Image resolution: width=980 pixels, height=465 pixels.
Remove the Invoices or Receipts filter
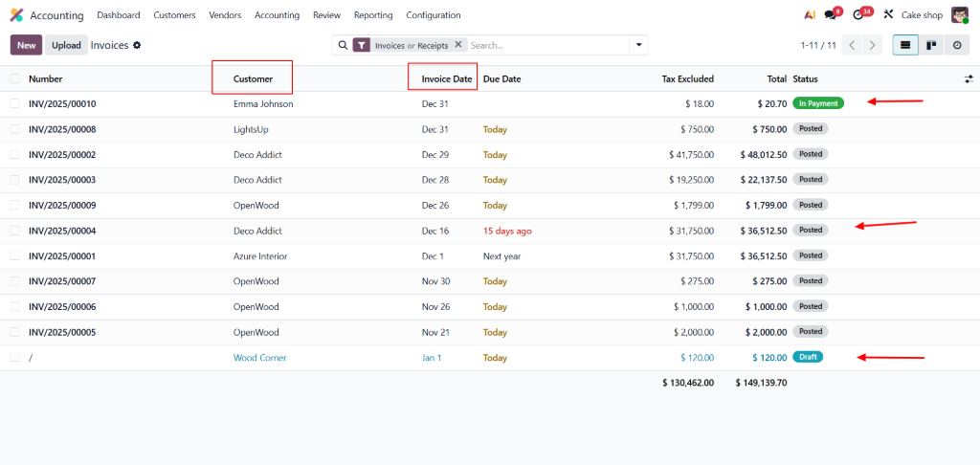pyautogui.click(x=457, y=45)
